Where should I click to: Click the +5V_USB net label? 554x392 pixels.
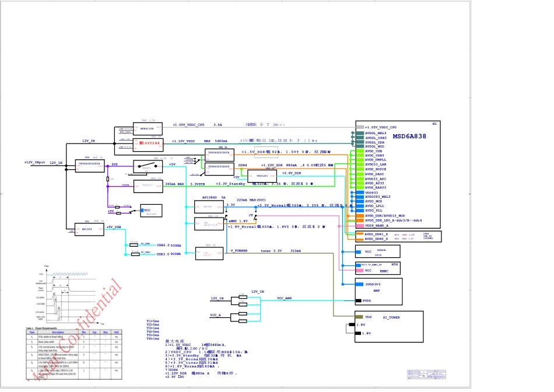(x=114, y=227)
